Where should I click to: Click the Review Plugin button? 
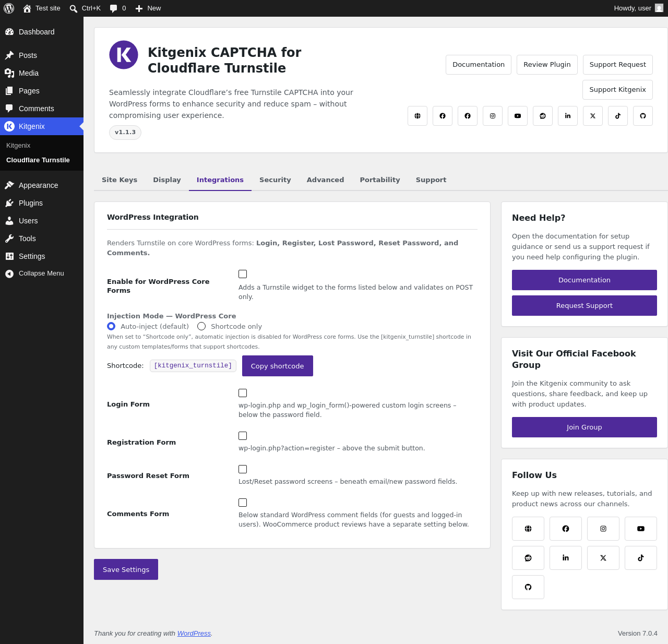coord(547,65)
